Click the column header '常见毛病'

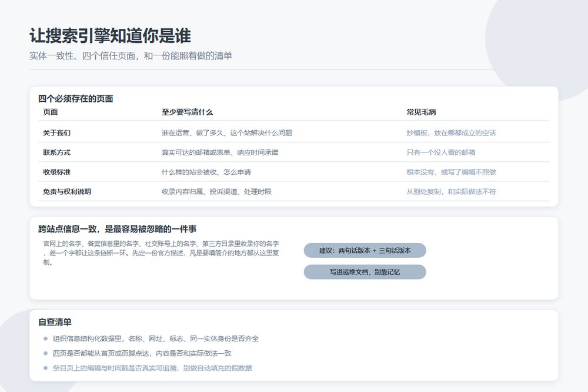421,112
